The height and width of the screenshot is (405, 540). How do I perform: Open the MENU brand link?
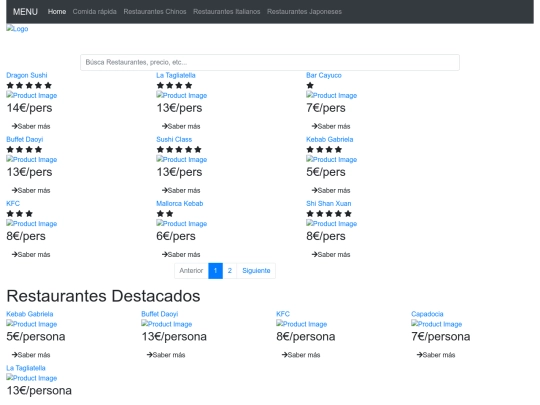pyautogui.click(x=25, y=12)
